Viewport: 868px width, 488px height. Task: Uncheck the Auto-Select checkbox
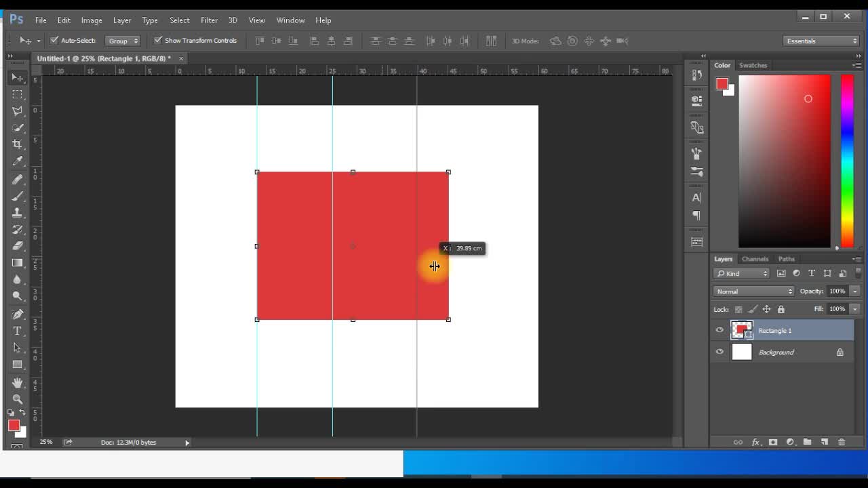(55, 41)
